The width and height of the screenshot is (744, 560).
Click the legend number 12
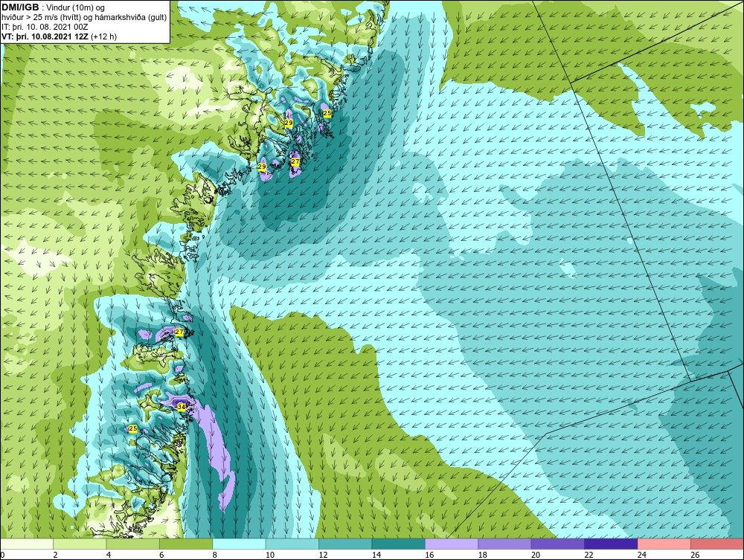[x=323, y=555]
